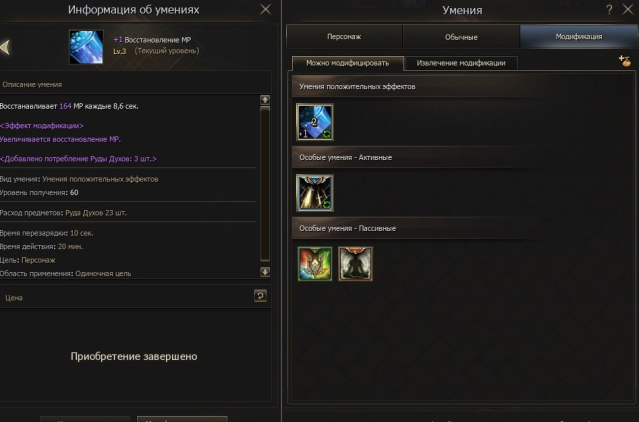Click the description scrollbar track
This screenshot has height=422, width=639.
tap(265, 183)
